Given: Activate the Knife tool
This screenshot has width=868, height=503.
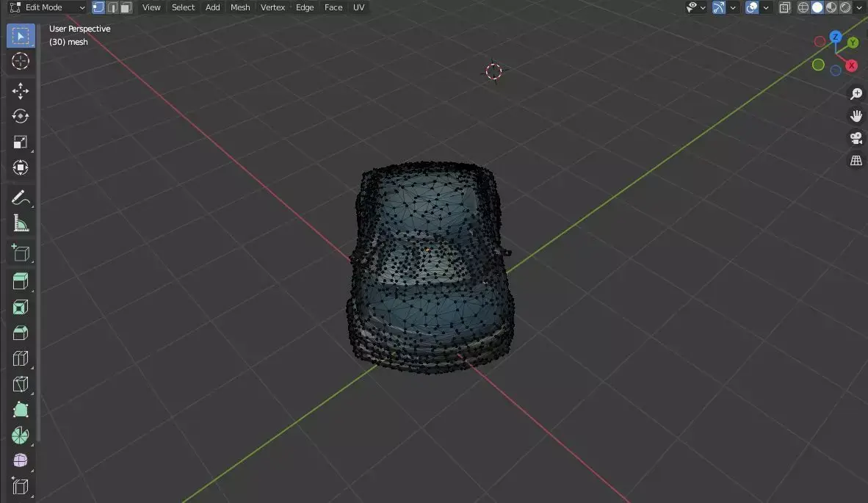Looking at the screenshot, I should [x=21, y=384].
